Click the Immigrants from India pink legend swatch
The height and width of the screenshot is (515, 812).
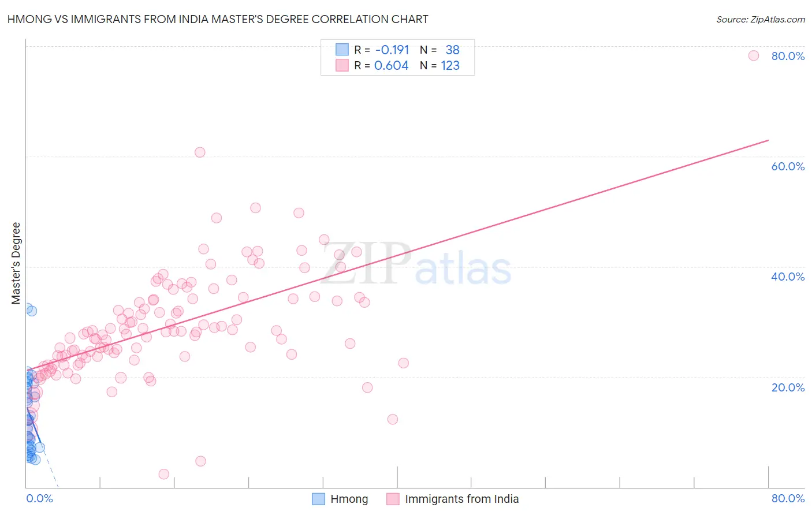point(393,499)
